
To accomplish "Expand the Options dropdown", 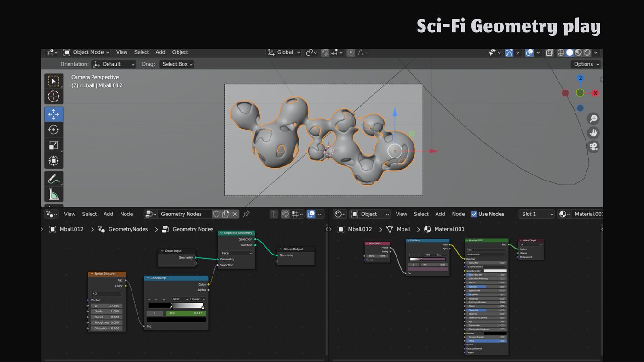I will pos(586,64).
